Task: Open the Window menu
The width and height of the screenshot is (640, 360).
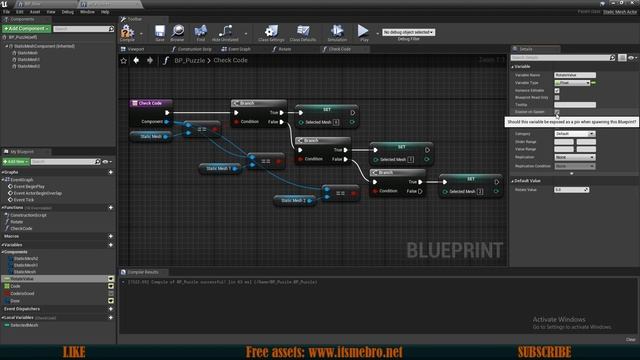Action: click(87, 12)
